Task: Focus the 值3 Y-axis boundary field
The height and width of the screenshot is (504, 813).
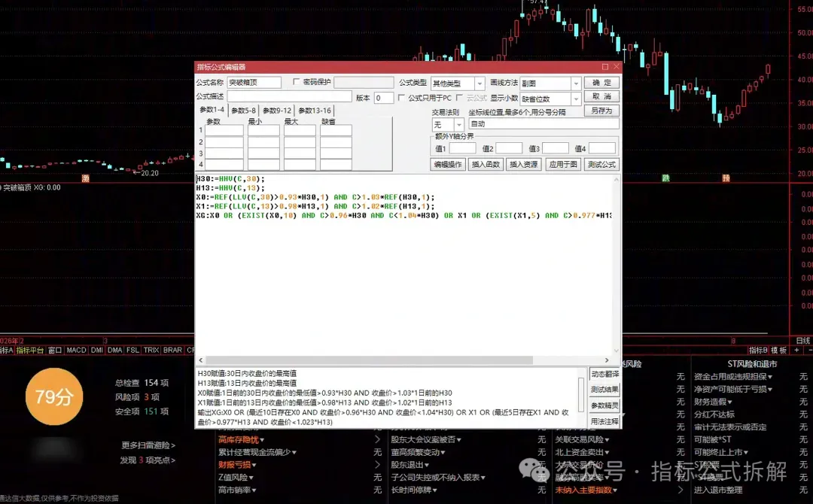Action: tap(556, 149)
